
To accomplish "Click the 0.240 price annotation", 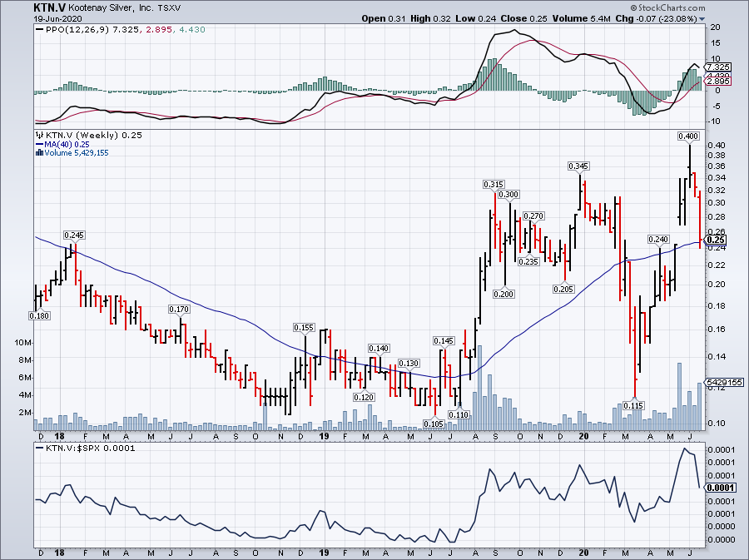I will pos(658,239).
